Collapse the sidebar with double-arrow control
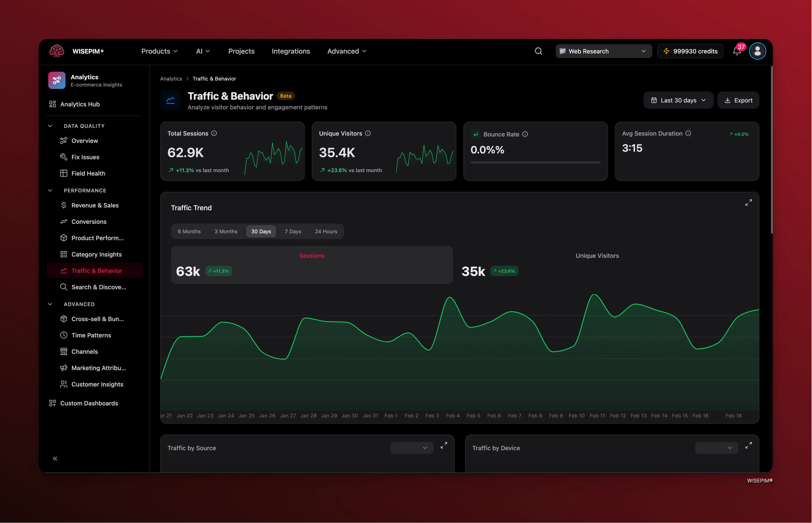 tap(55, 458)
